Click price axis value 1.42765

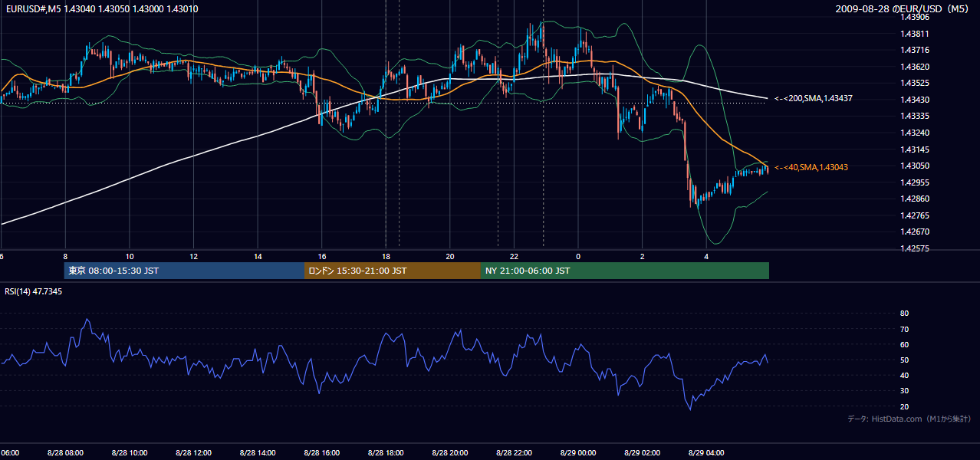[914, 215]
